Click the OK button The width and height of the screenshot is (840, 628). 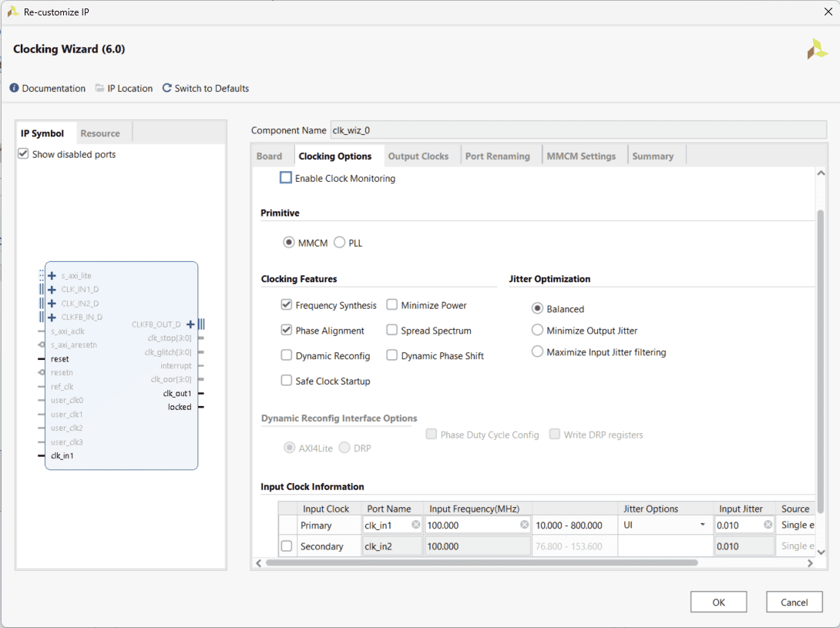(x=718, y=603)
